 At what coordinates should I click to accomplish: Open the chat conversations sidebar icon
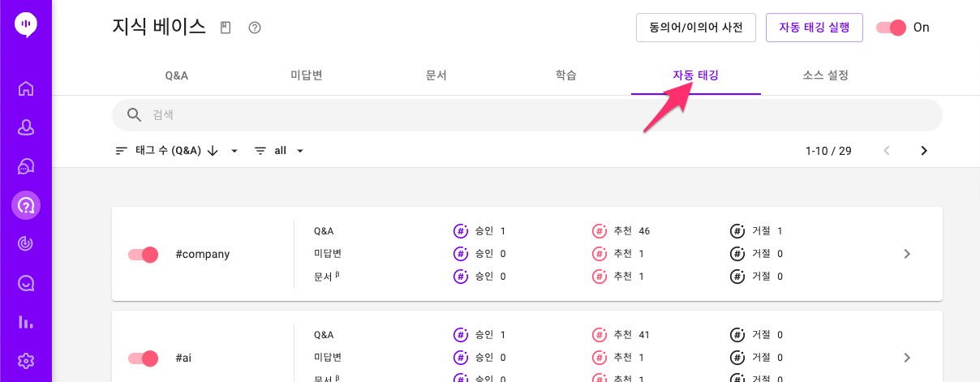pos(26,166)
